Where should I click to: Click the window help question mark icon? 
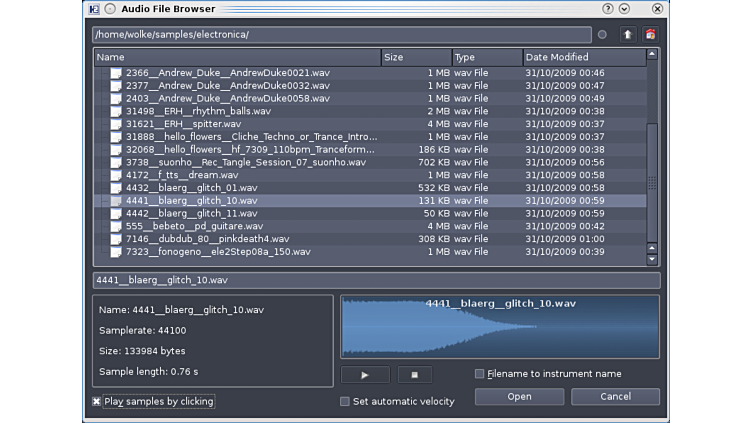coord(608,8)
